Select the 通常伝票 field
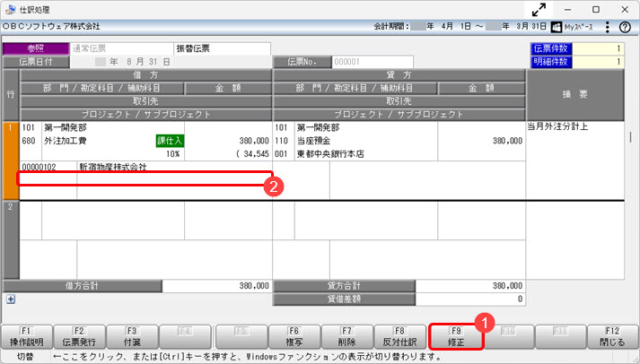Viewport: 640px width, 364px height. click(122, 48)
